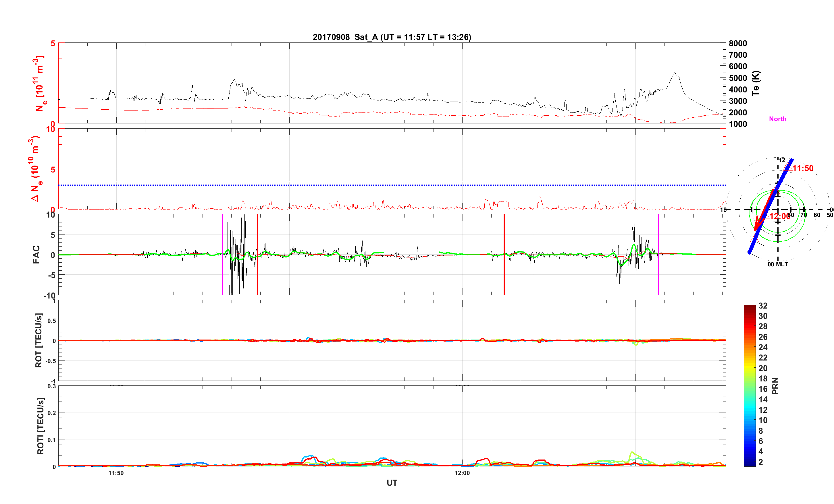Click the '11:50' x-axis tick label
Viewport: 834px width, 504px height.
point(116,473)
